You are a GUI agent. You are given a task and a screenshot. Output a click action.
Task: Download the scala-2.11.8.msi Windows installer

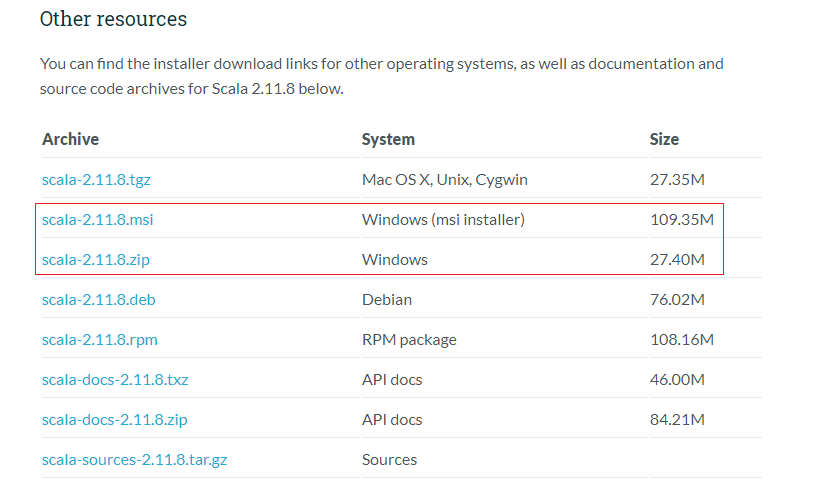[97, 220]
